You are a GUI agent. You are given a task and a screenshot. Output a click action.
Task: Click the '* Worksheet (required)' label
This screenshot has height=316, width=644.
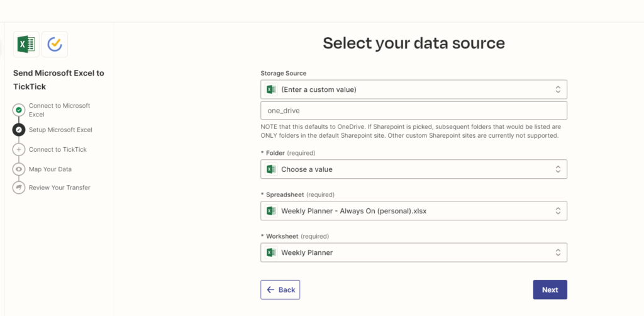pos(295,236)
